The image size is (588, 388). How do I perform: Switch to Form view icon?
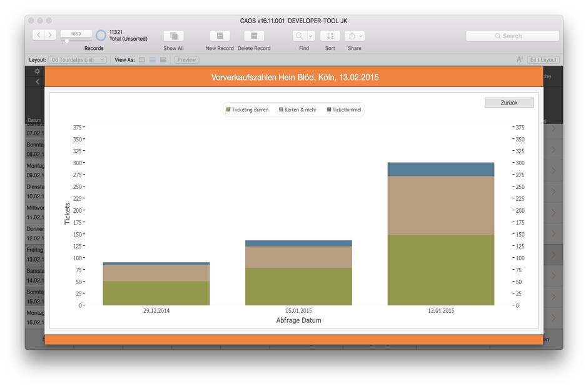coord(142,59)
